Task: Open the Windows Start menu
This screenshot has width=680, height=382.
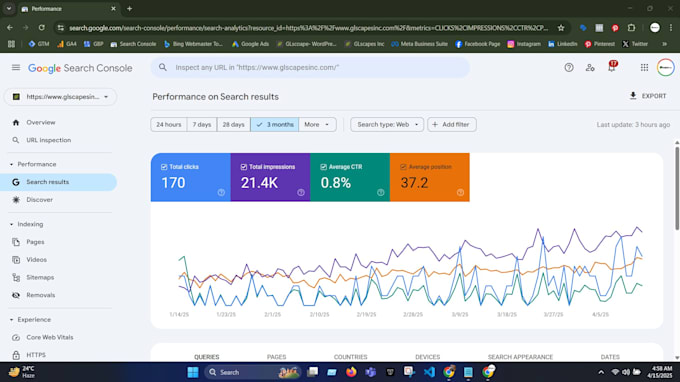Action: 193,372
